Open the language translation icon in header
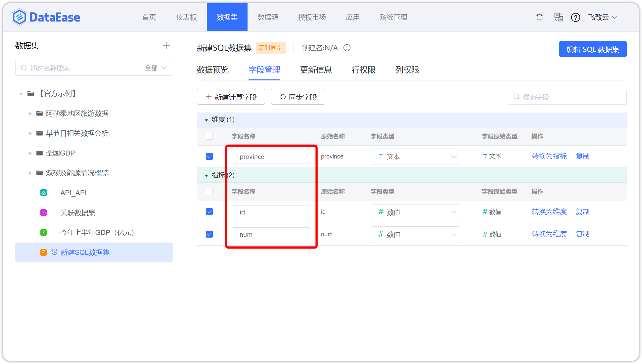This screenshot has width=642, height=364. tap(559, 17)
